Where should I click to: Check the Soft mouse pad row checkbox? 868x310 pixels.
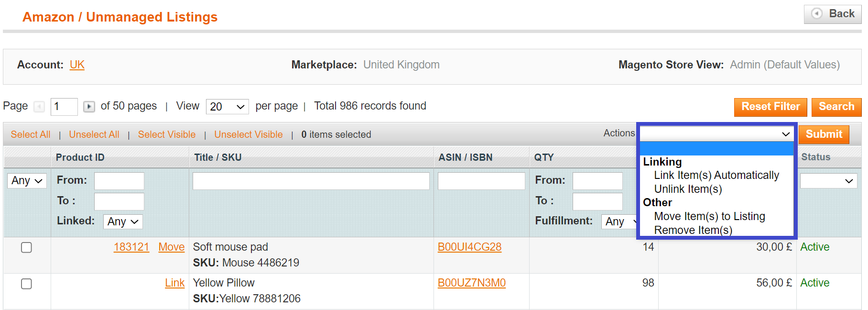27,247
